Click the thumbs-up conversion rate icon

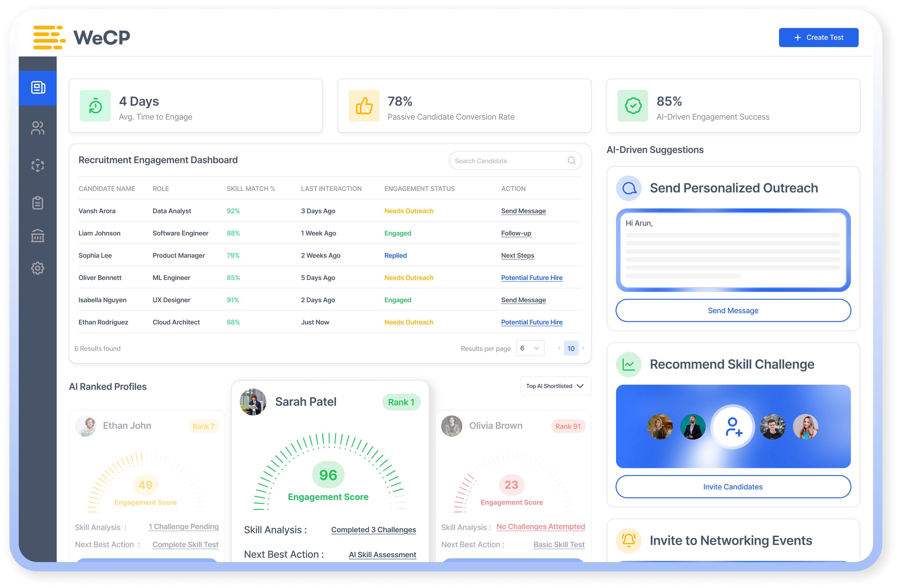[364, 106]
